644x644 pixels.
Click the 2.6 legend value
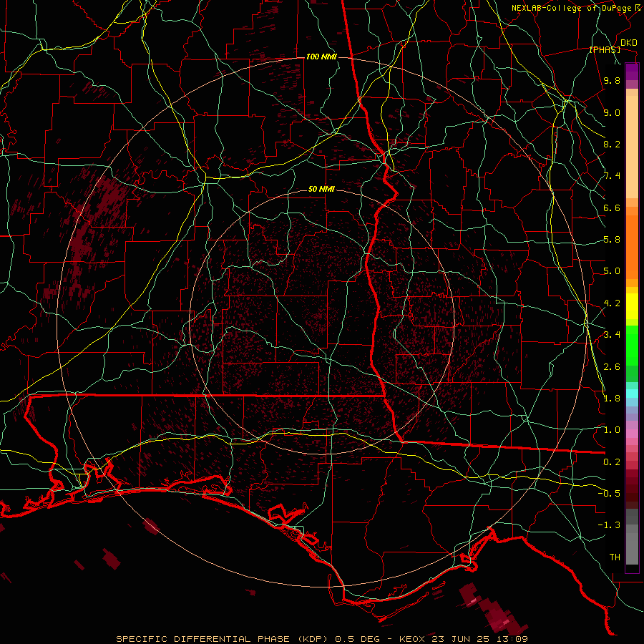pos(612,367)
